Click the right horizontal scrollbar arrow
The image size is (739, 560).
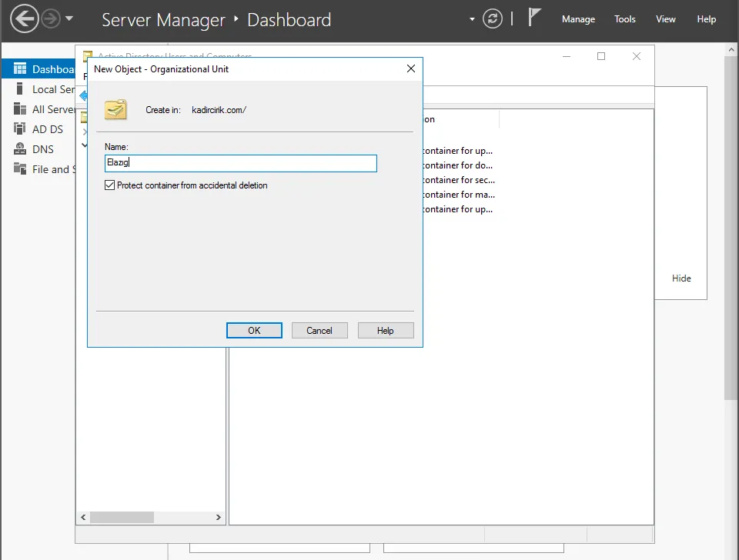[x=218, y=517]
